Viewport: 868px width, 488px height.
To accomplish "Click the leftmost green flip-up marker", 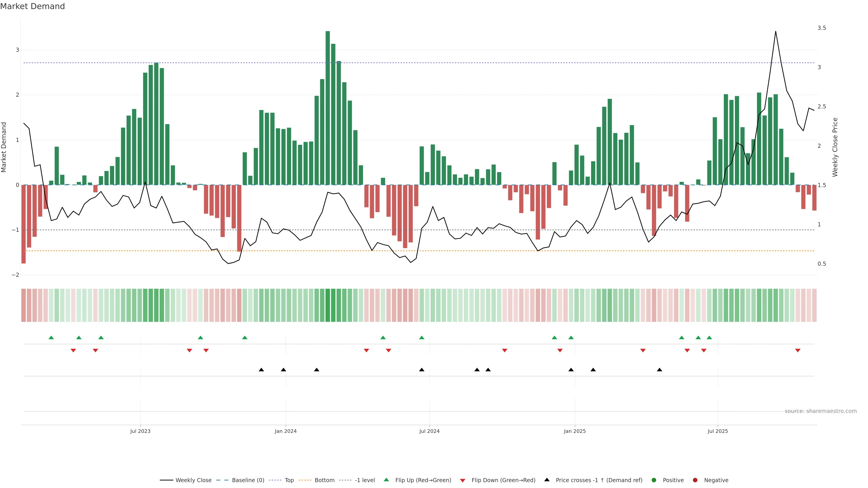I will tap(51, 338).
